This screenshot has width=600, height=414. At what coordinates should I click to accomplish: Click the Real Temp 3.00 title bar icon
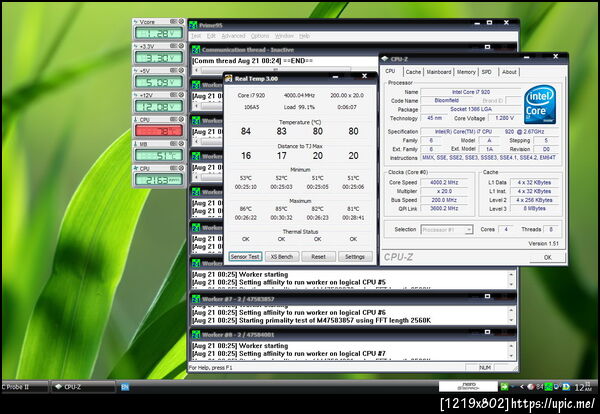pos(229,79)
